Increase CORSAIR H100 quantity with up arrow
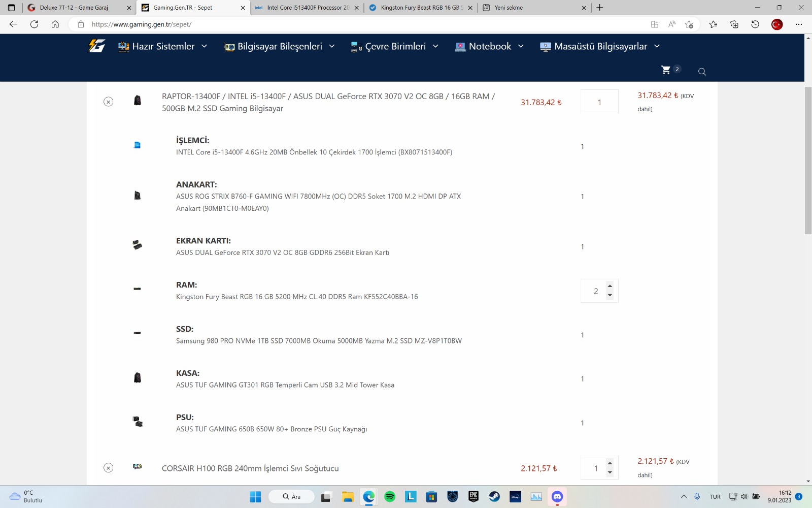Image resolution: width=812 pixels, height=508 pixels. [610, 463]
